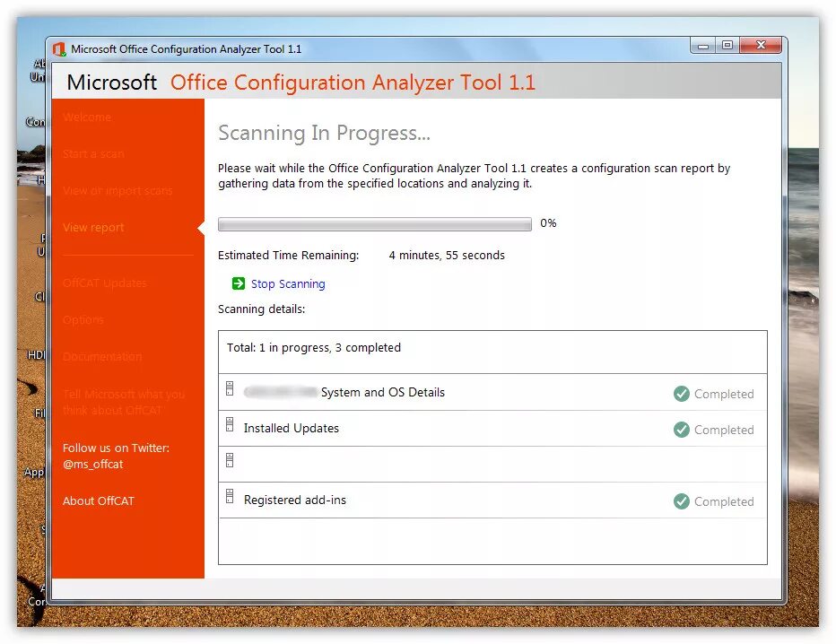
Task: Click the Scanning details label
Action: [x=261, y=309]
